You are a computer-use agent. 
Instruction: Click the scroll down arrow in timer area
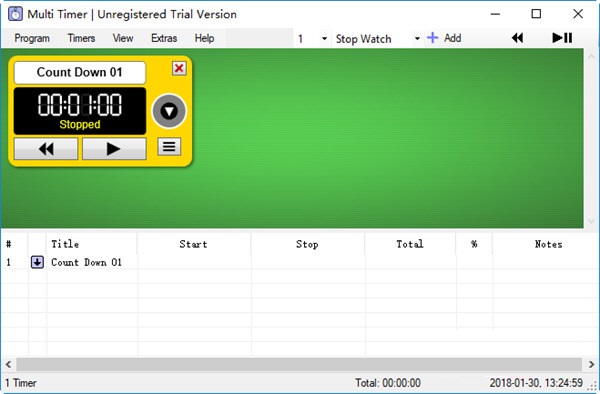(x=591, y=221)
